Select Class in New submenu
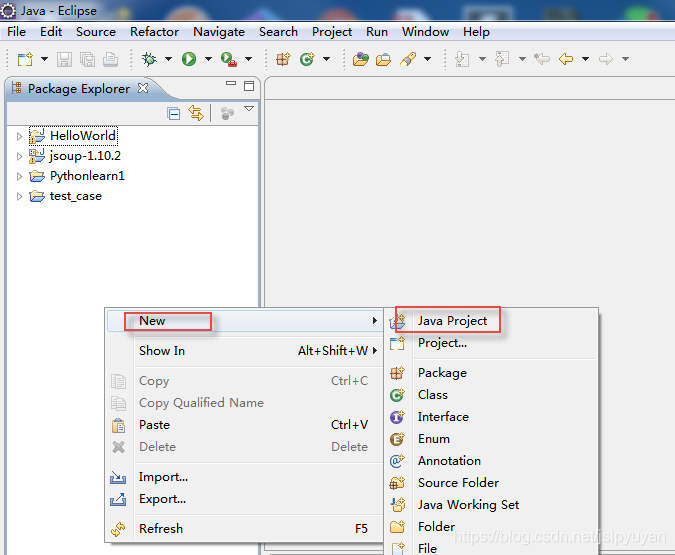 tap(491, 395)
